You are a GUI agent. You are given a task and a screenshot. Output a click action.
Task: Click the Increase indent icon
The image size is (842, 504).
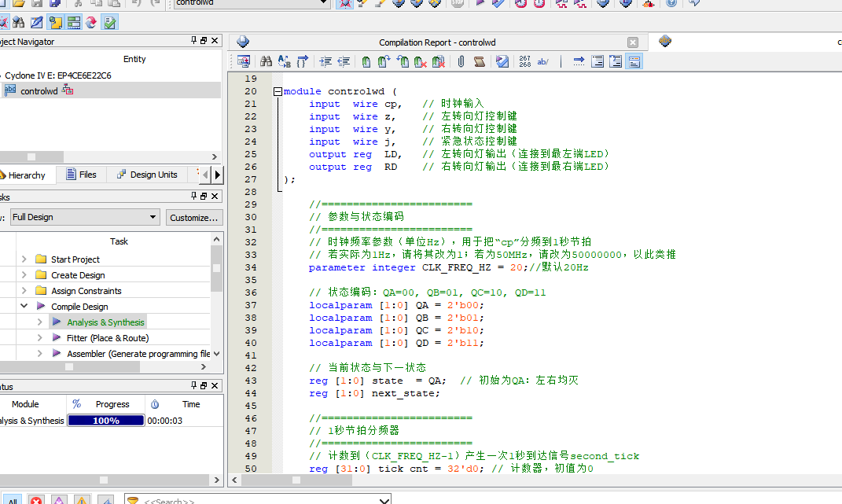pos(325,61)
